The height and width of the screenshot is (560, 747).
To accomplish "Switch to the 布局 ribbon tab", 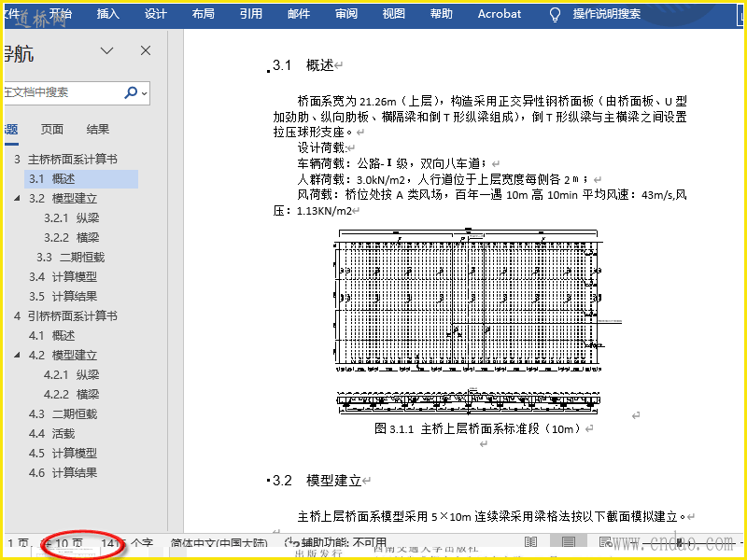I will 203,14.
